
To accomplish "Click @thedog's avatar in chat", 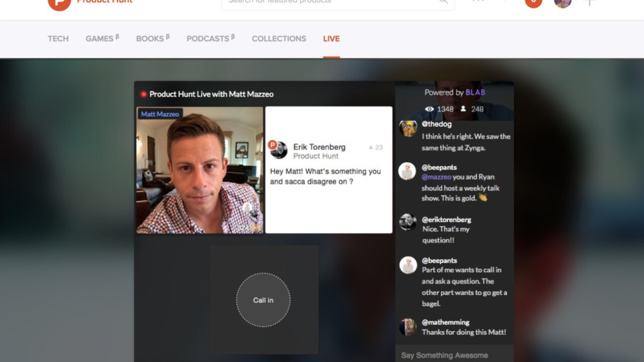I will [x=408, y=128].
